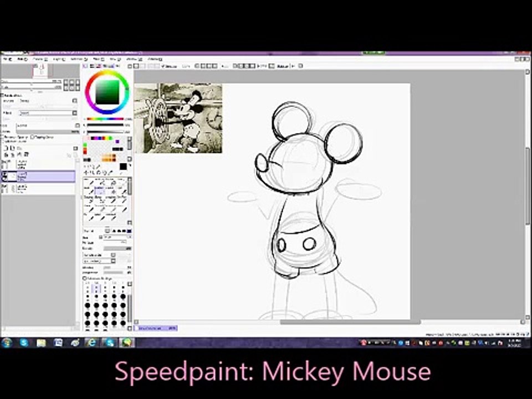Viewport: 532px width, 399px height.
Task: Toggle the color wheel panel icon
Action: pos(85,66)
